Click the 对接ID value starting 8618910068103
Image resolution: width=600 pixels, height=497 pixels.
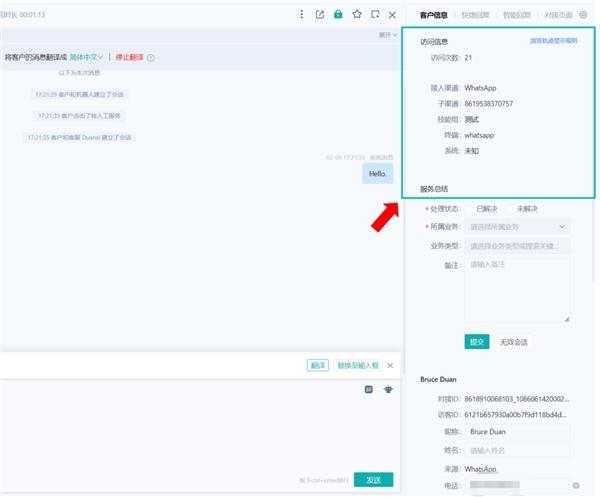517,399
